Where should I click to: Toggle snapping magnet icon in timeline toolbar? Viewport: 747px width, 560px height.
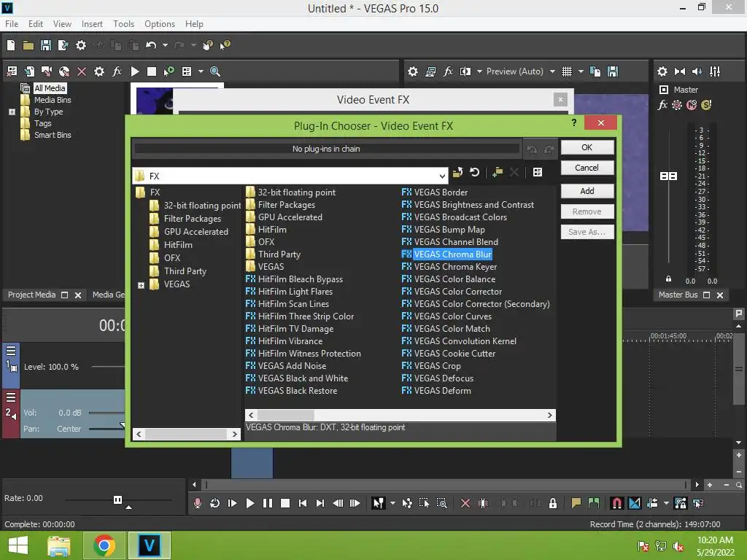click(617, 503)
